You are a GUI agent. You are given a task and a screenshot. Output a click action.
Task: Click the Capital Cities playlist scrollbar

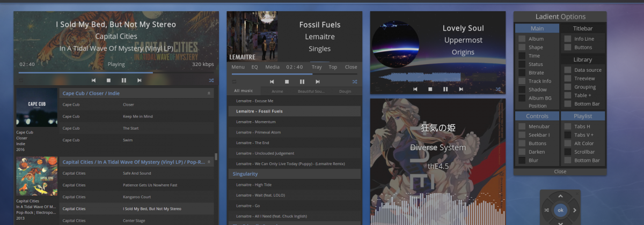pyautogui.click(x=216, y=156)
